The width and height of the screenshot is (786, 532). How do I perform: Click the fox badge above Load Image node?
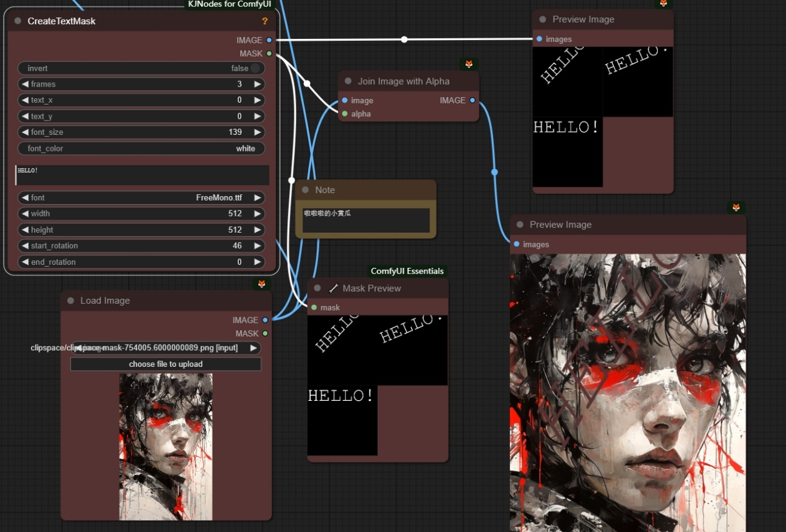click(x=262, y=283)
